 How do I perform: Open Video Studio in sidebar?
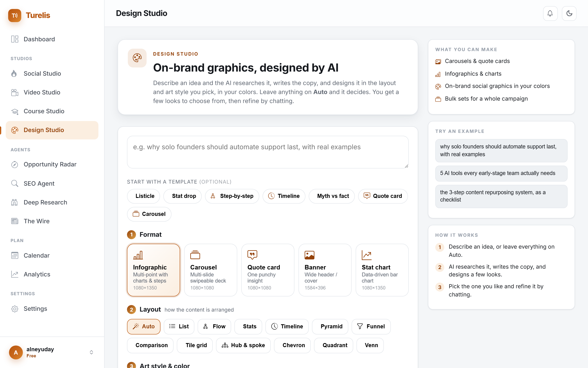tap(52, 92)
